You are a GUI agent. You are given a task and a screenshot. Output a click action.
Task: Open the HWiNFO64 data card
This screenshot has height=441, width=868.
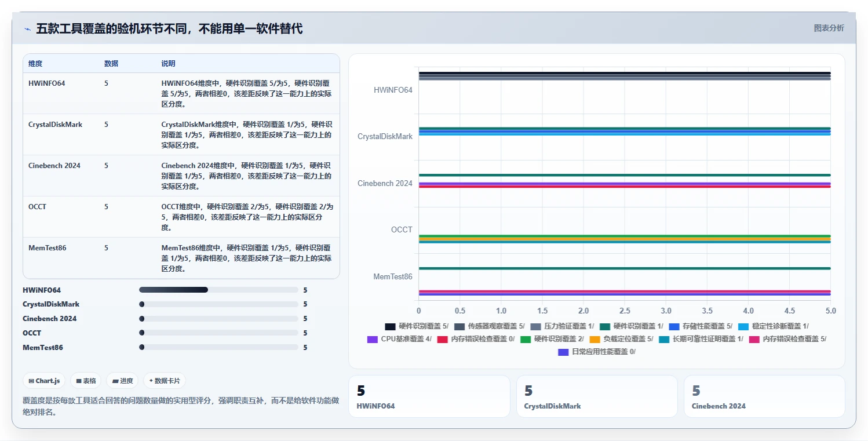[x=429, y=396]
